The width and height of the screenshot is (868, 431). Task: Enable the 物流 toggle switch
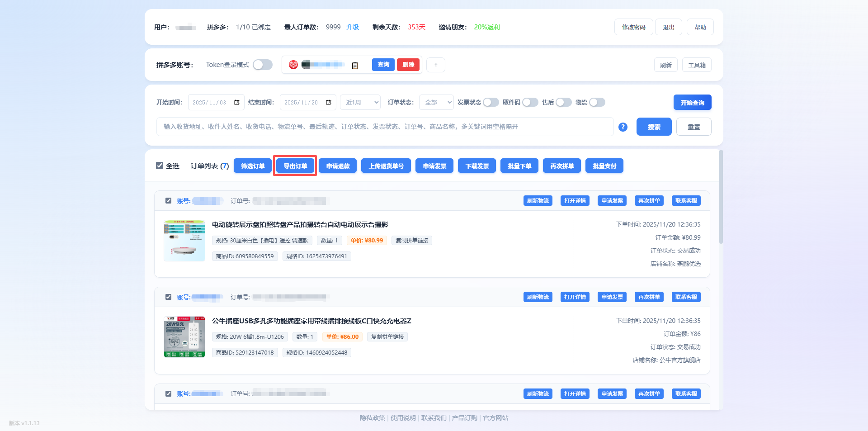[597, 102]
